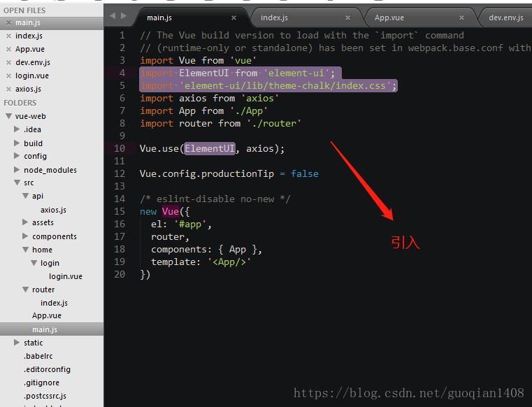Close main.js in the Open Files list
Screen dimensions: 532x407
point(9,23)
